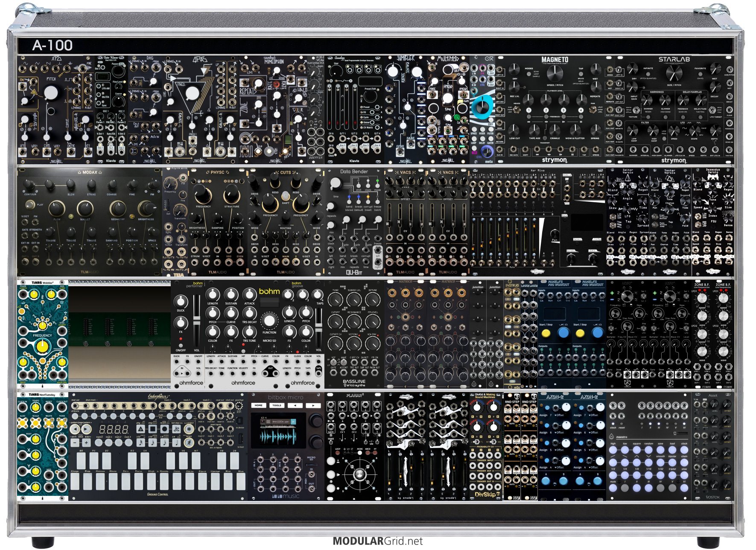Click the blue minus button on the left VCLFO
The height and width of the screenshot is (550, 756).
click(612, 300)
